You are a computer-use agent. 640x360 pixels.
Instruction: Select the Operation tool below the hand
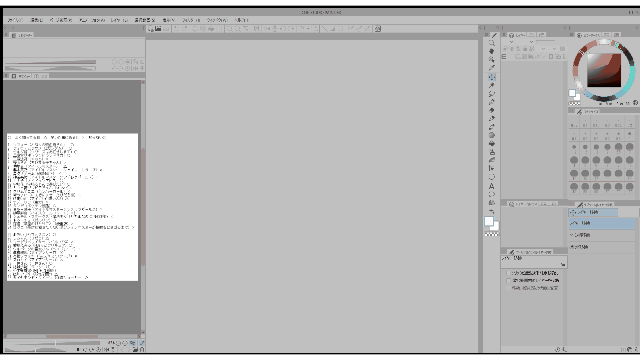[491, 60]
